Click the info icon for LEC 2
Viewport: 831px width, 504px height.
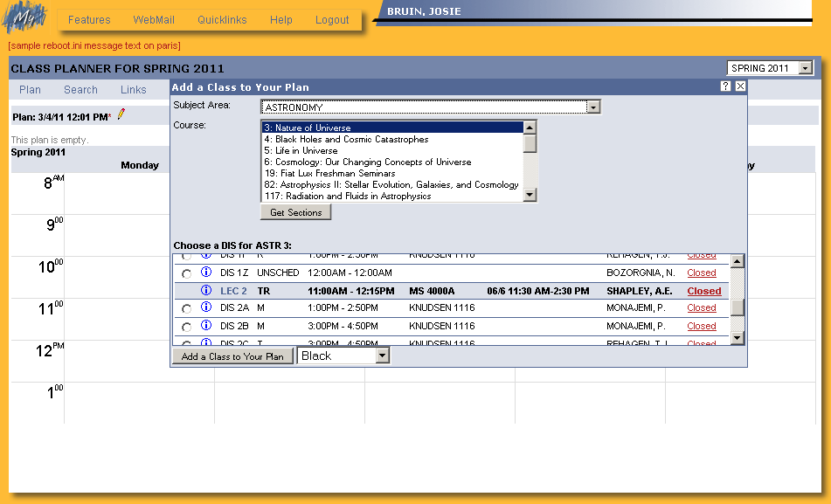point(206,291)
